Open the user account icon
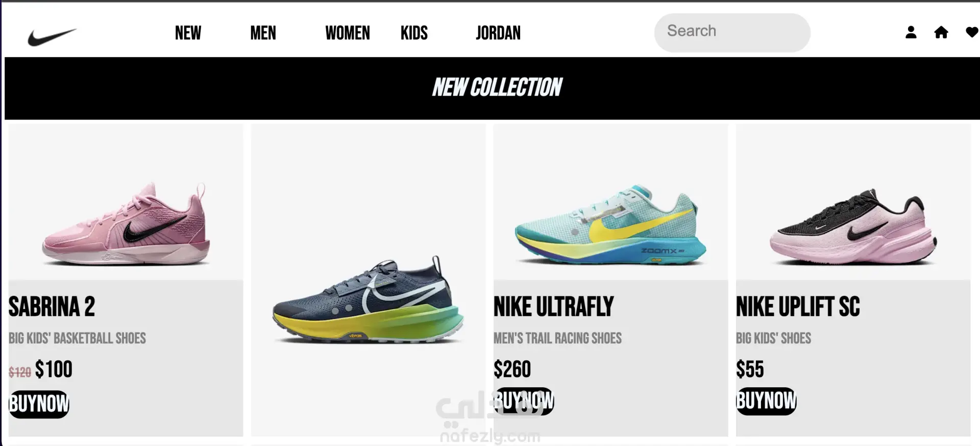This screenshot has width=980, height=446. tap(911, 33)
